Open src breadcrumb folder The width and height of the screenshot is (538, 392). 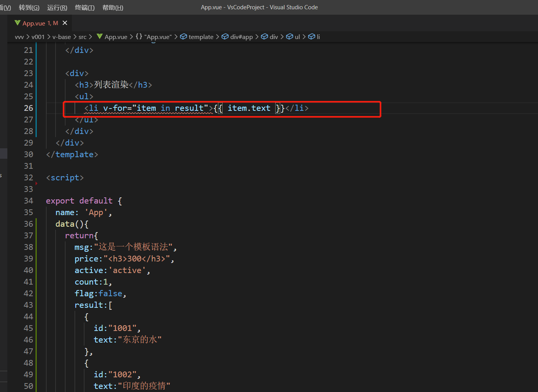tap(82, 37)
